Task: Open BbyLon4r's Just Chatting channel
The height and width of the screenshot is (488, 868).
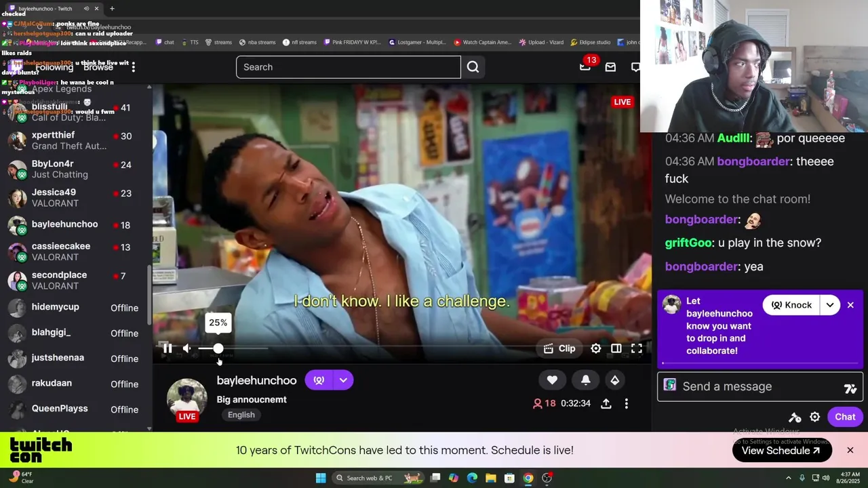Action: pyautogui.click(x=75, y=169)
